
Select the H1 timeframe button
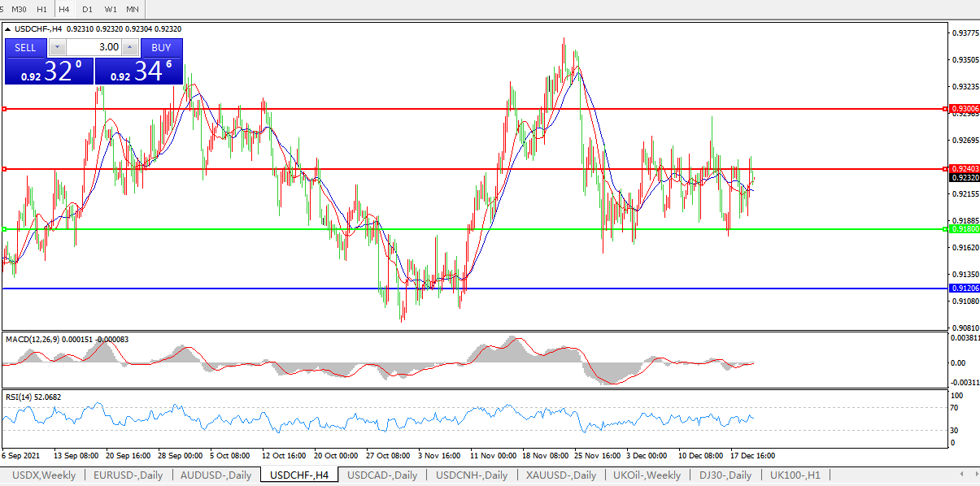[x=41, y=9]
